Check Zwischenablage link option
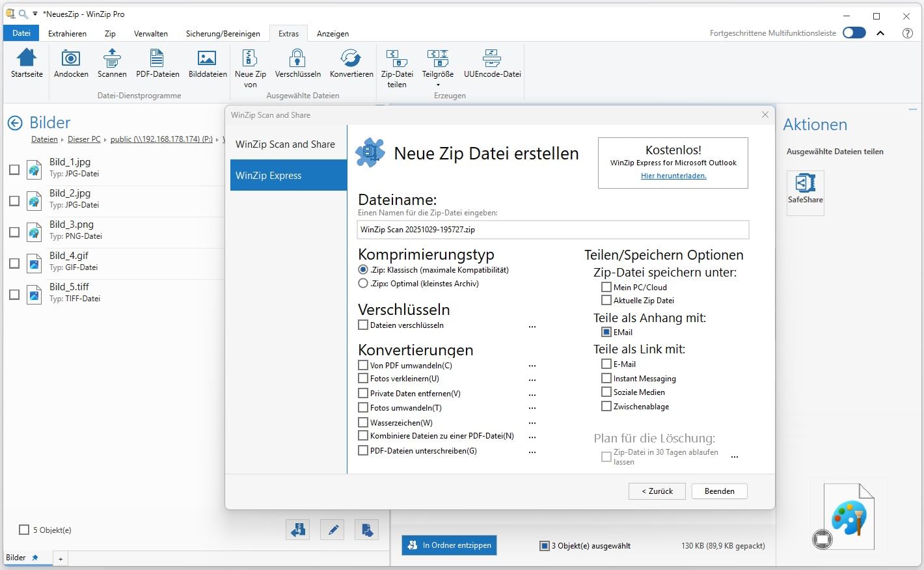Image resolution: width=924 pixels, height=570 pixels. (606, 406)
